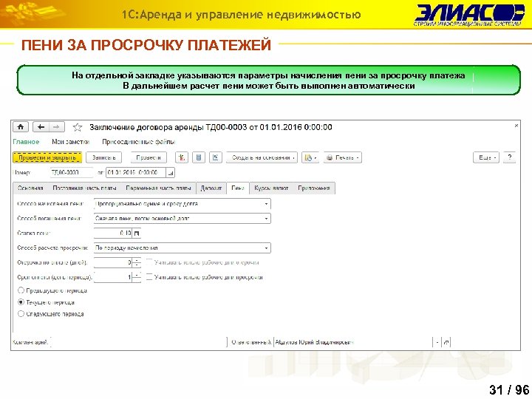Close the document form with X
532x399 pixels.
click(x=516, y=126)
